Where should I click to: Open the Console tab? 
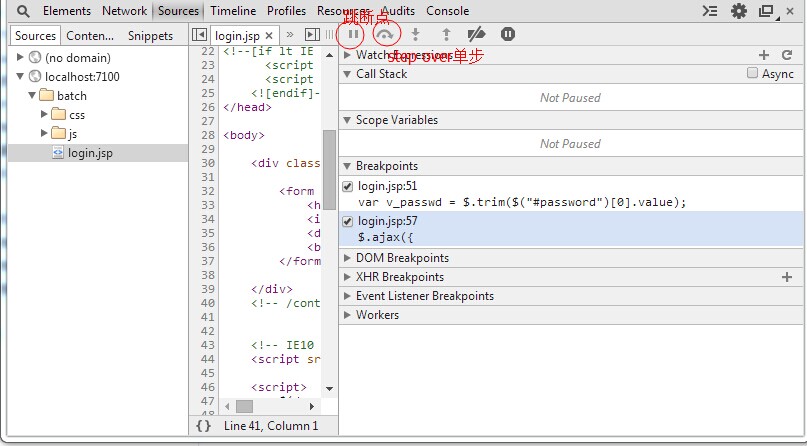[447, 11]
